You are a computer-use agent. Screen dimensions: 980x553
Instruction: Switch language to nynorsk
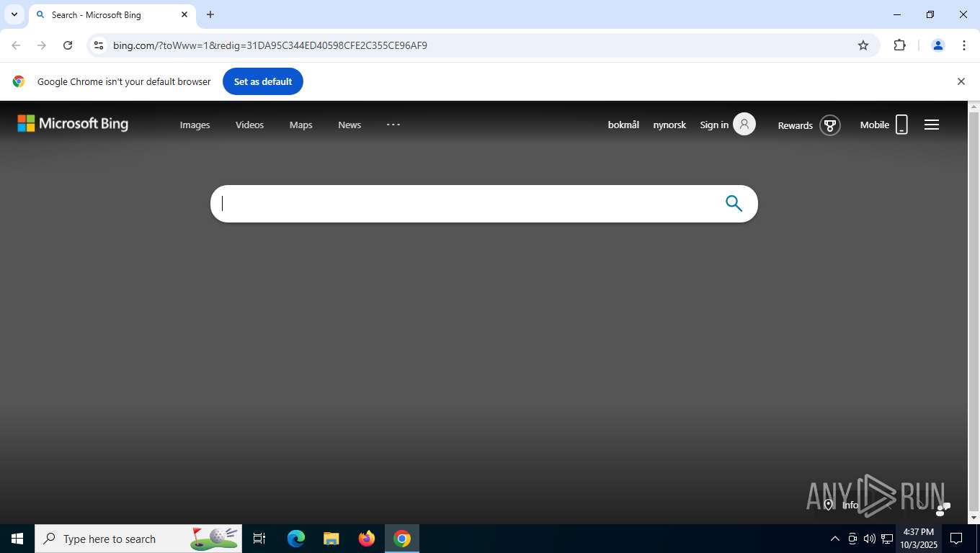click(669, 125)
